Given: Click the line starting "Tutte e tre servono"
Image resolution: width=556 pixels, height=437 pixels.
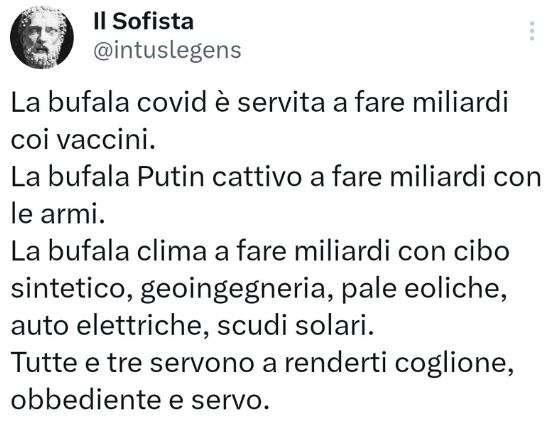Looking at the screenshot, I should coord(262,364).
